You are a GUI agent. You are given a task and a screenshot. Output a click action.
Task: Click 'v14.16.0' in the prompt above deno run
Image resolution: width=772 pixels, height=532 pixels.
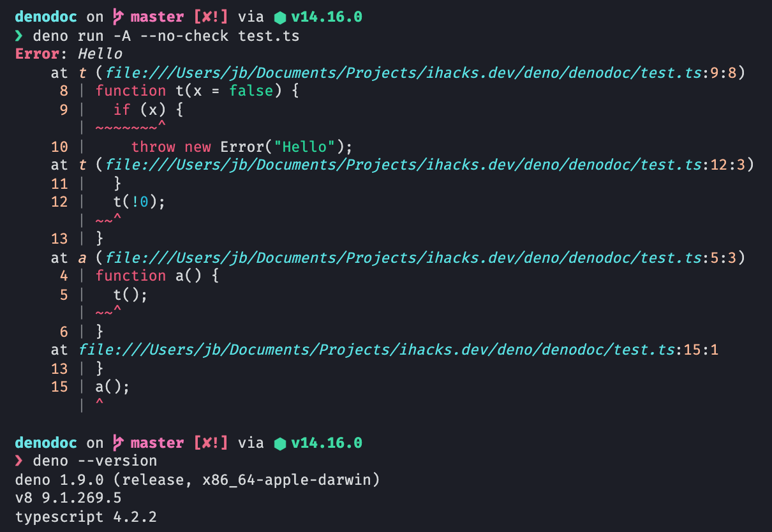pos(327,17)
